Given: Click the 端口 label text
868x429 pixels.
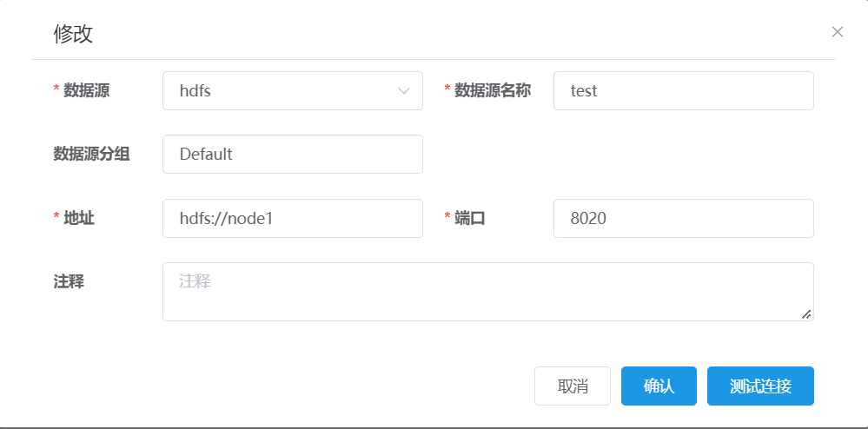Looking at the screenshot, I should click(x=470, y=218).
